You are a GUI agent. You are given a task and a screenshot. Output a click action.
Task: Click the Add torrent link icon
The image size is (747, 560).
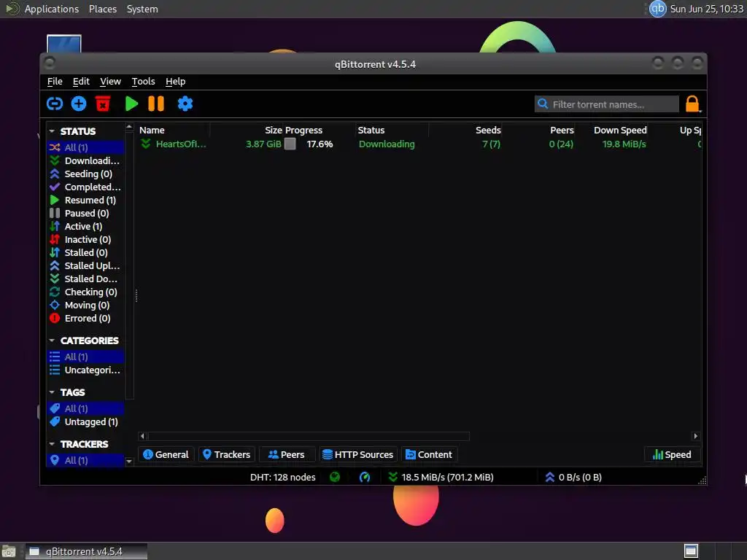[x=55, y=104]
